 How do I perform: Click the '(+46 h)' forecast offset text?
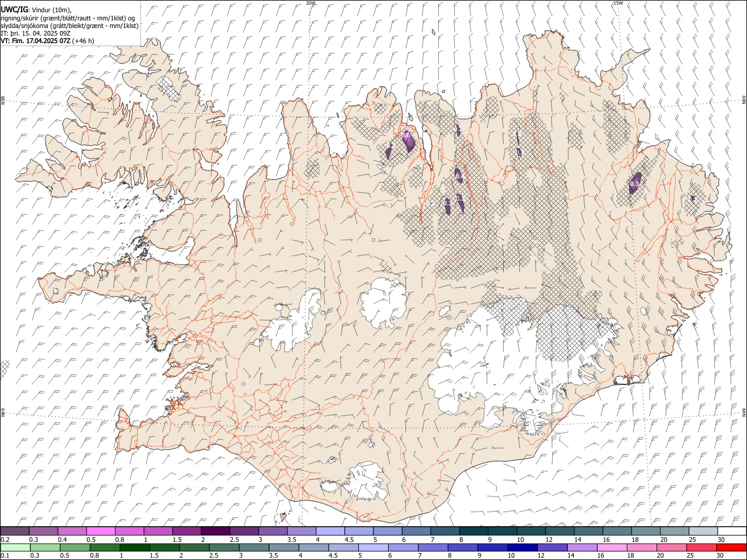point(83,41)
